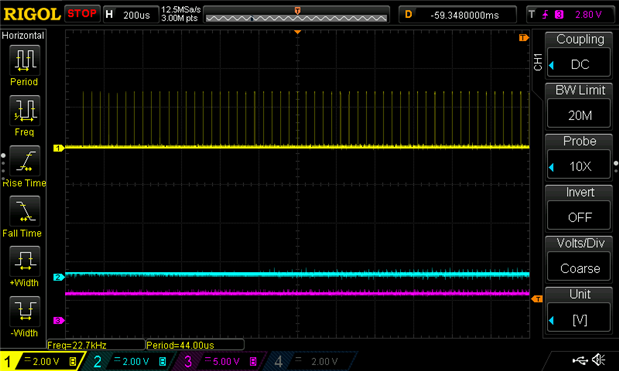The height and width of the screenshot is (371, 619).
Task: Select the Period measurement icon
Action: (24, 60)
